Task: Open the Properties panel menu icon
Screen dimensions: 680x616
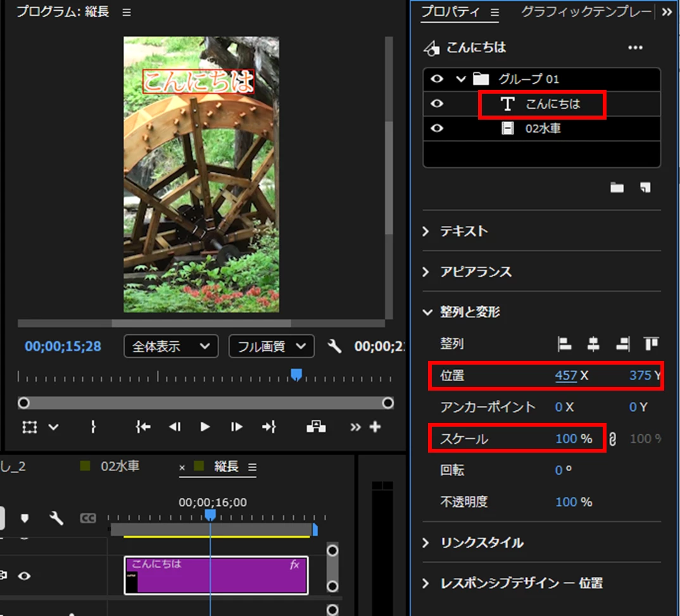Action: pos(495,13)
